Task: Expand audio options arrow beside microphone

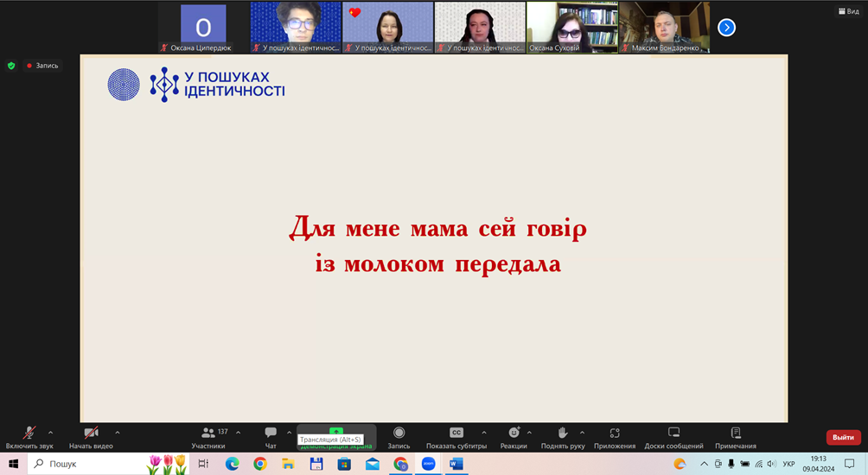Action: [x=50, y=433]
